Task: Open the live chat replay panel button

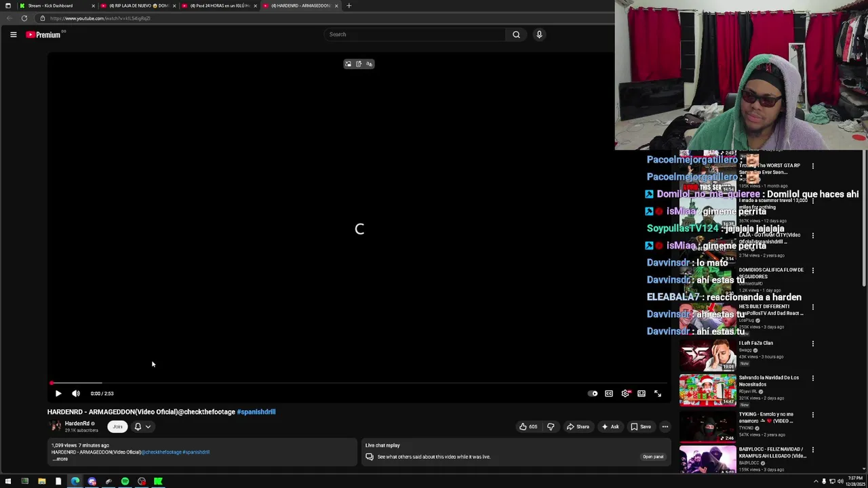Action: click(x=653, y=457)
